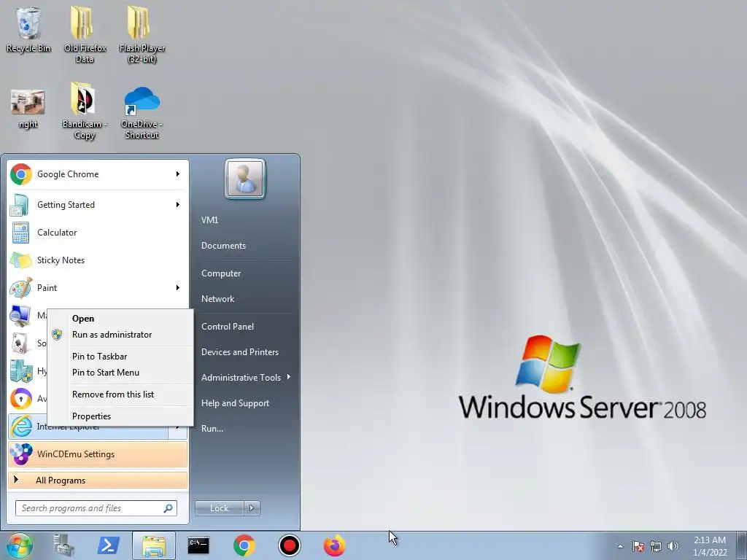747x560 pixels.
Task: Click the Internet Explorer icon in the Start menu
Action: 21,426
